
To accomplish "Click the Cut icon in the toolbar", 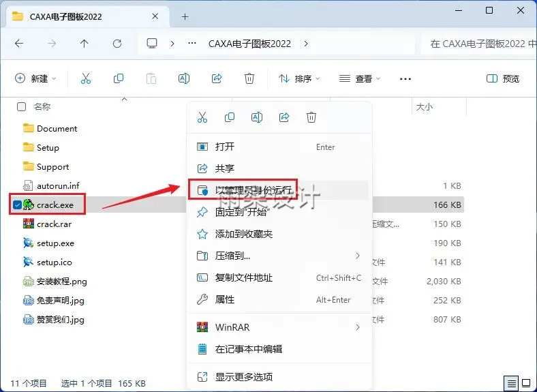I will coord(86,79).
